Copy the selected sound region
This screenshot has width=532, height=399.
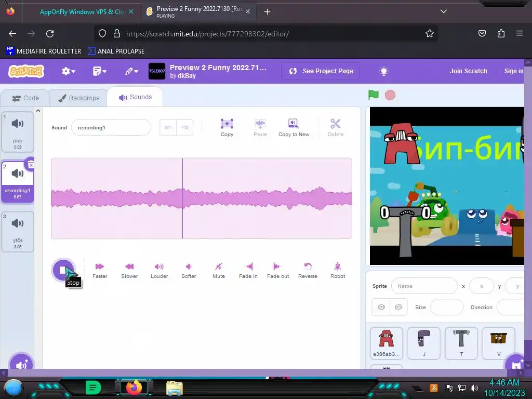227,128
